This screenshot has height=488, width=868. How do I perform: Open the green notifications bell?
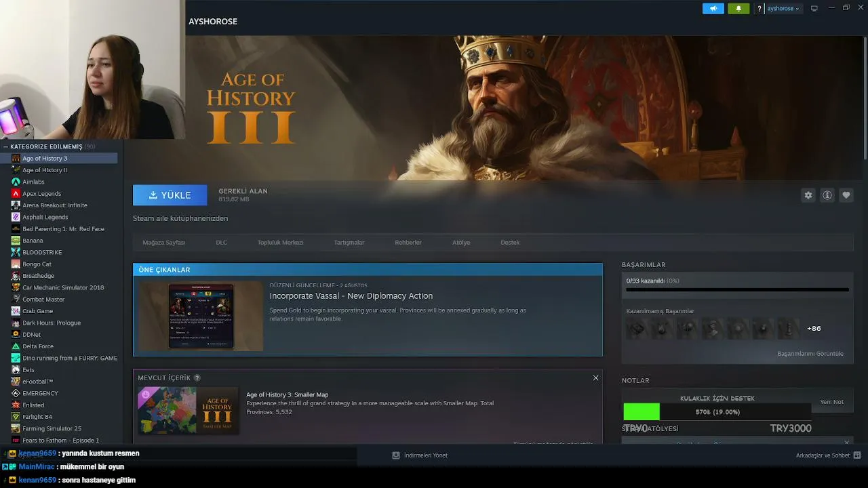(738, 9)
